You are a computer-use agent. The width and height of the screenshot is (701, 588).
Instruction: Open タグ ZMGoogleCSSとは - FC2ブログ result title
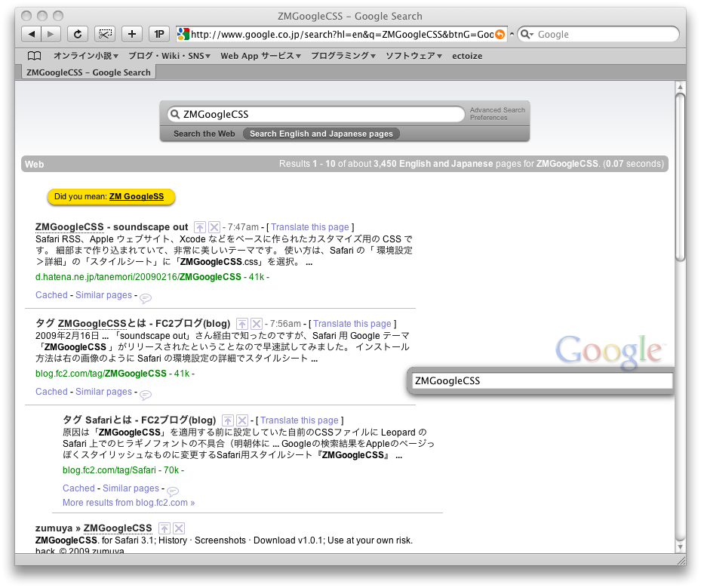133,324
